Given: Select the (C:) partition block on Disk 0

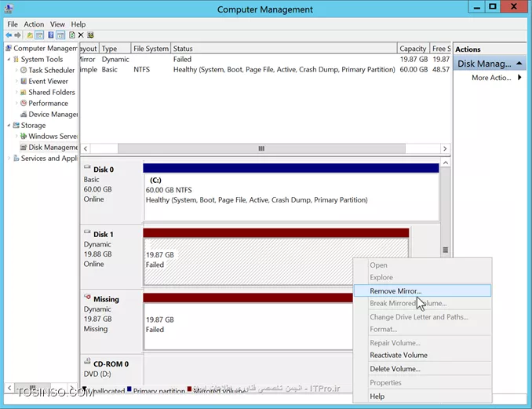Looking at the screenshot, I should coord(291,192).
